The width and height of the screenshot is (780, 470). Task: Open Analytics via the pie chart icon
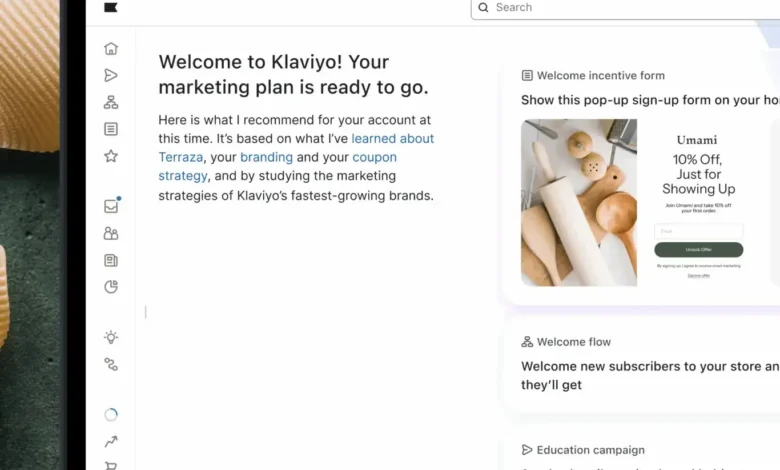coord(111,287)
